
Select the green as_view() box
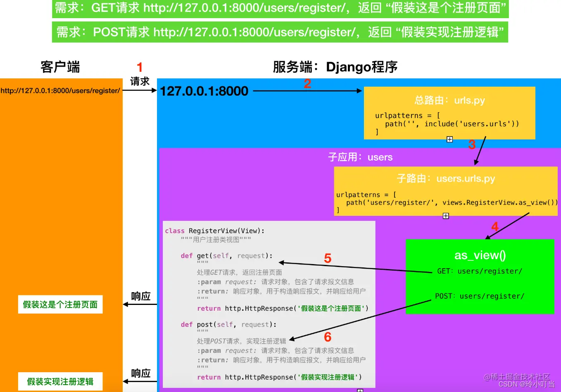(x=480, y=276)
